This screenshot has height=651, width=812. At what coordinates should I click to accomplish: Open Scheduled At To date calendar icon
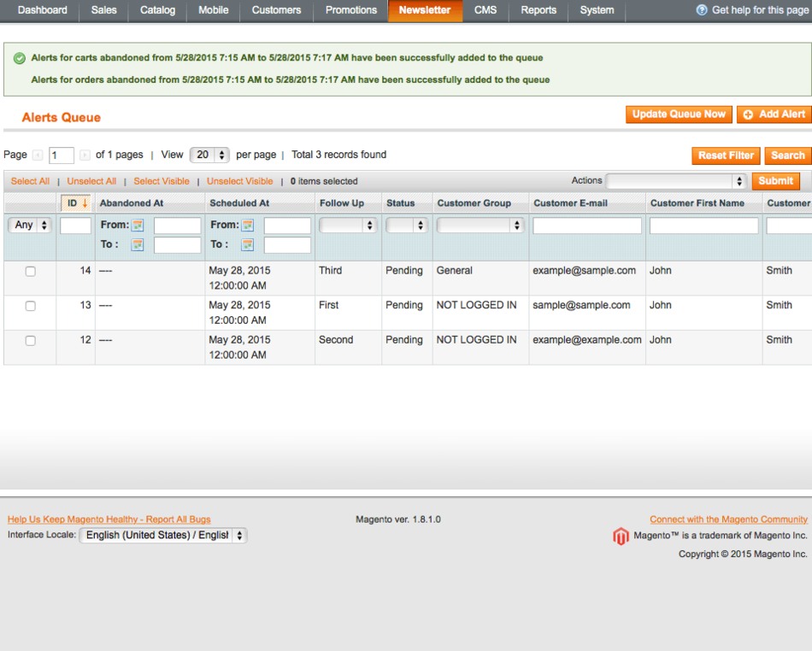(x=248, y=245)
